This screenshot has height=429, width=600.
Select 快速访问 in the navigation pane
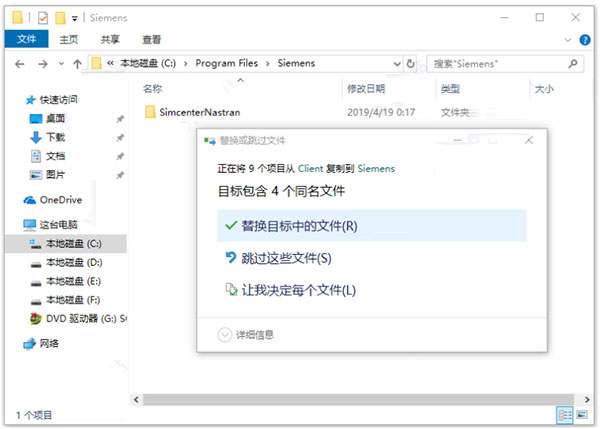[x=58, y=100]
